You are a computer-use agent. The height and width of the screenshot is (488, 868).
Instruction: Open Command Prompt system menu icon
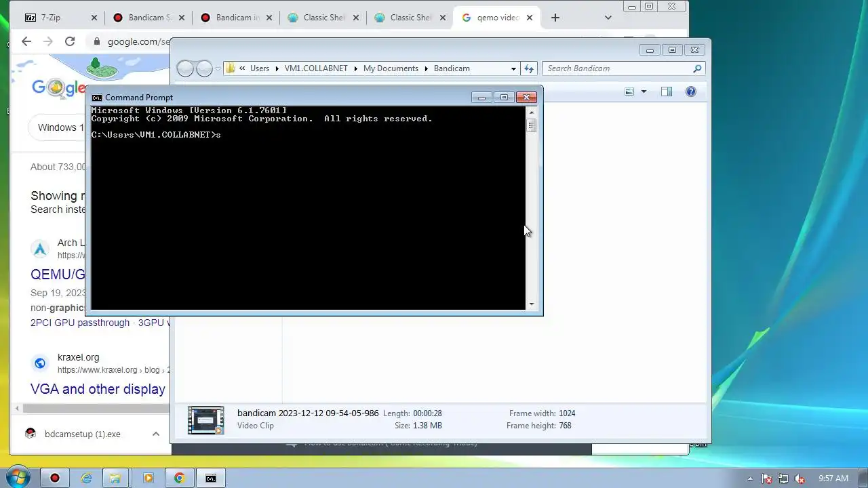97,98
